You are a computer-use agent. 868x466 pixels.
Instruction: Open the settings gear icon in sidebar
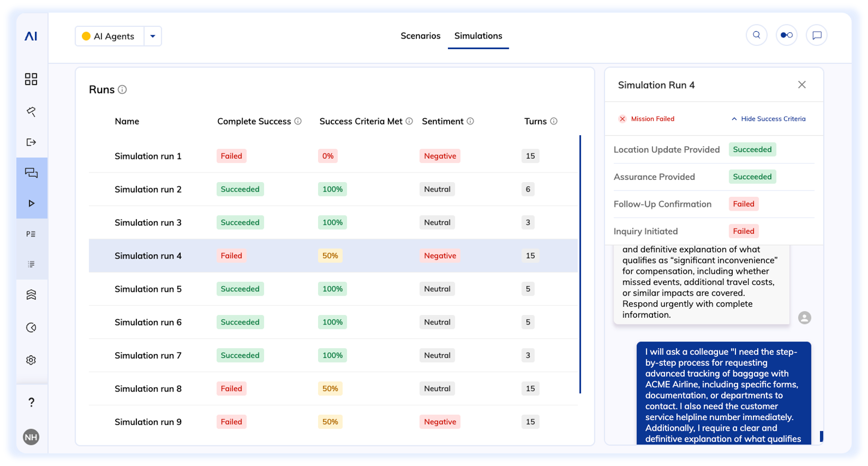point(31,360)
